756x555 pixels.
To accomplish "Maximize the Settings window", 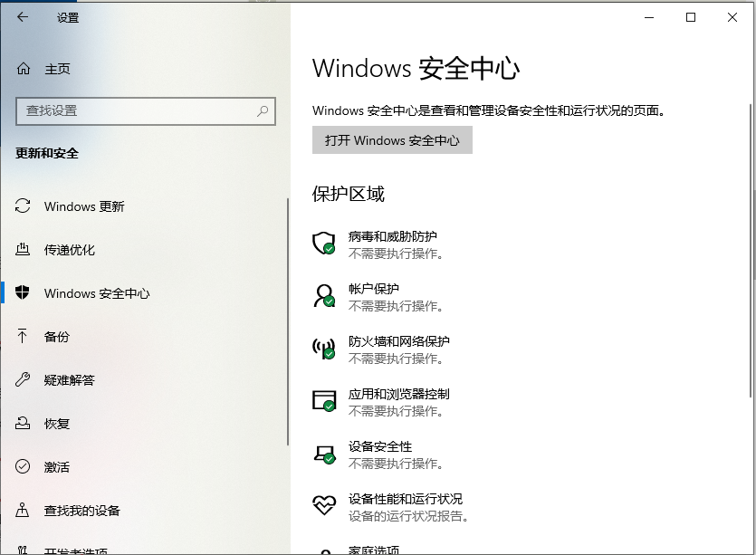I will click(x=691, y=17).
